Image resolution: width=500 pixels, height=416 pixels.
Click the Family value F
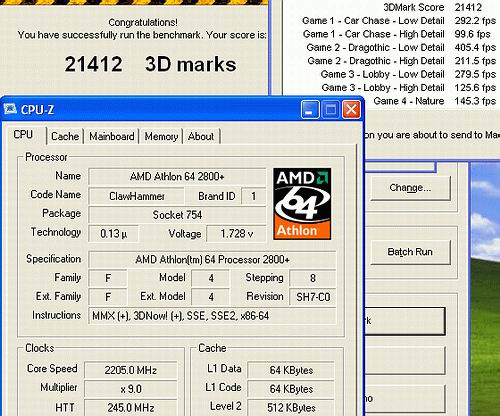[x=108, y=278]
